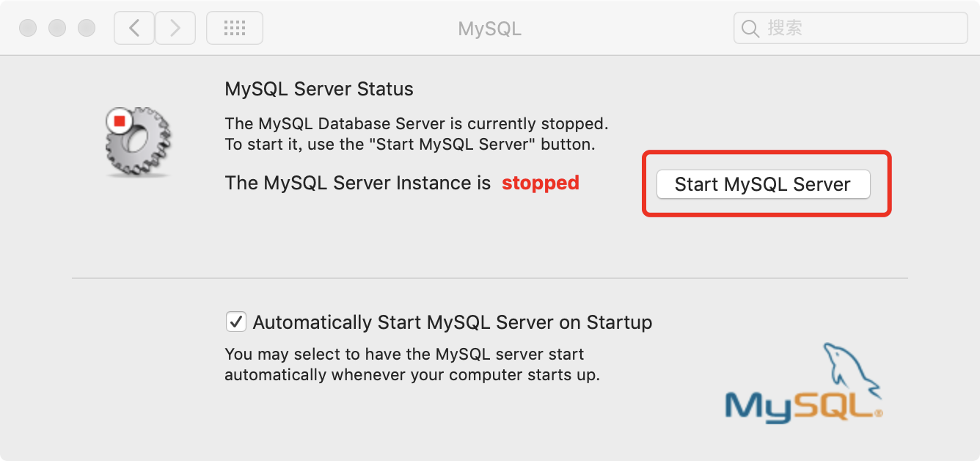
Task: Go back with the left chevron button
Action: click(x=134, y=29)
